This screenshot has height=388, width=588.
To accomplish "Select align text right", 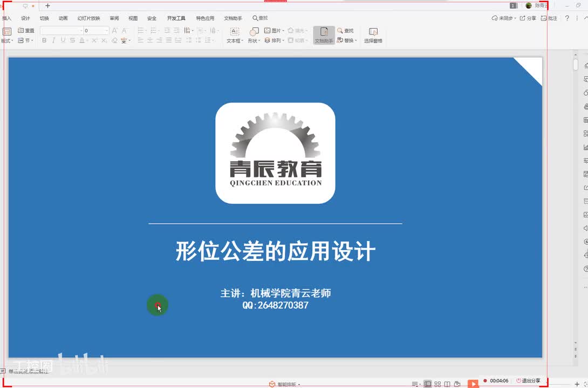I will pos(159,40).
